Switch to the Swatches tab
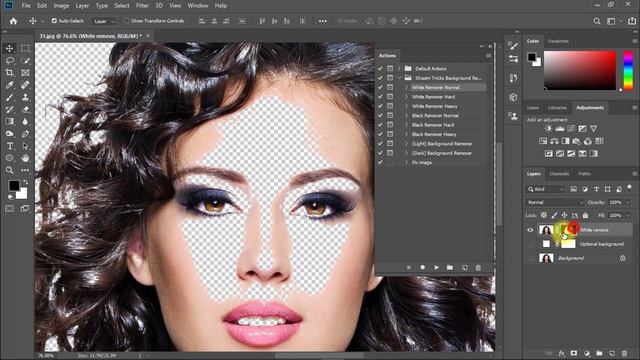Screen dimensions: 640x360 click(x=558, y=41)
